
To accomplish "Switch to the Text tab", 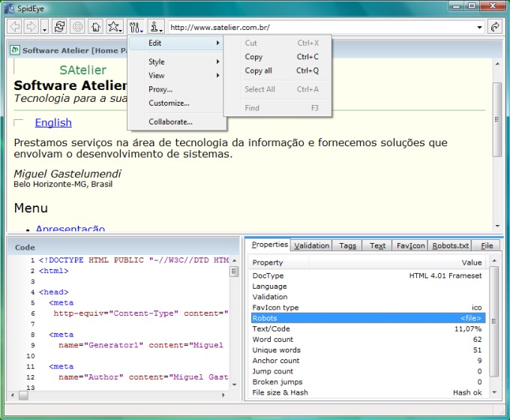I will [x=377, y=245].
